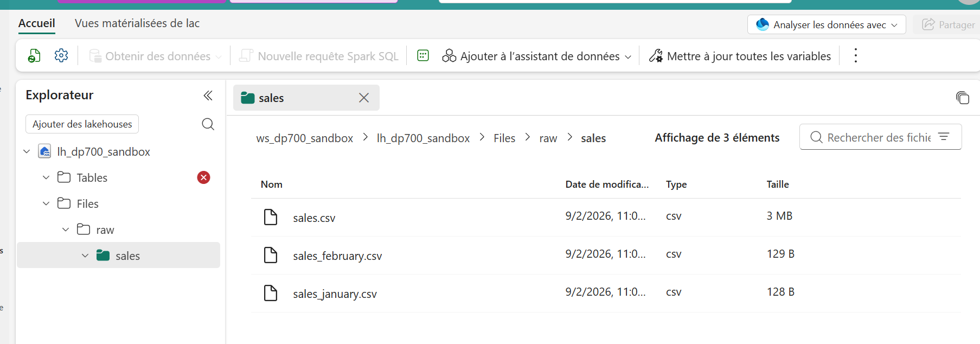The width and height of the screenshot is (980, 344).
Task: Open the more options three-dot menu
Action: tap(856, 55)
